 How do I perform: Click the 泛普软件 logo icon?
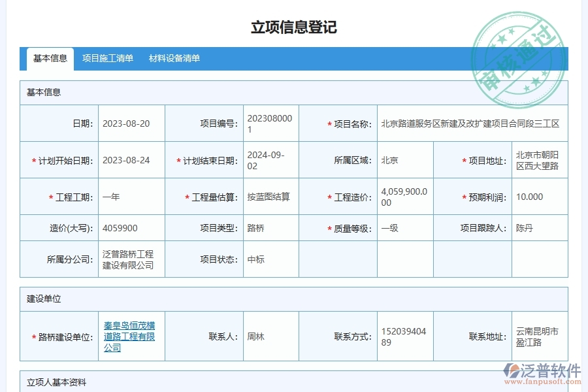(x=513, y=368)
